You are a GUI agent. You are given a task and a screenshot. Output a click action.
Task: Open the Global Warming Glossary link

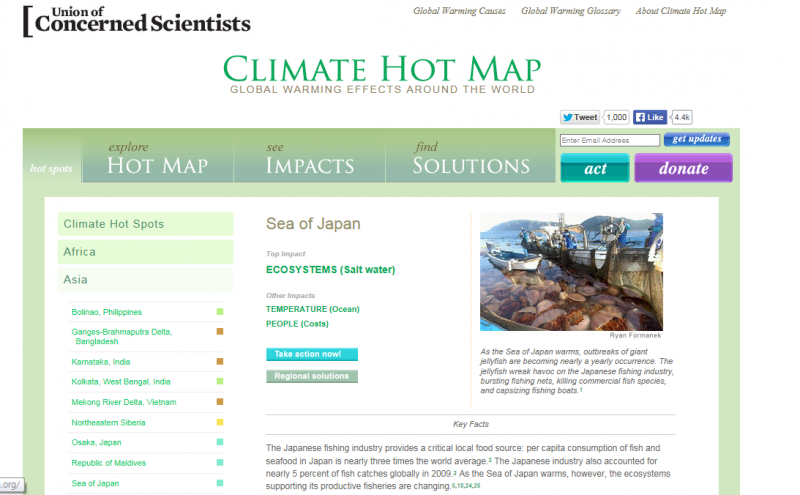click(x=571, y=11)
